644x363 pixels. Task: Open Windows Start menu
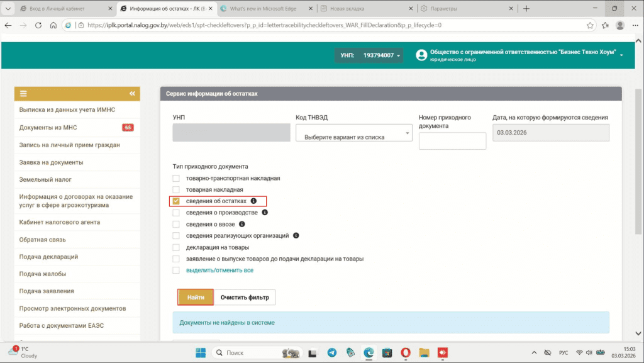click(201, 353)
